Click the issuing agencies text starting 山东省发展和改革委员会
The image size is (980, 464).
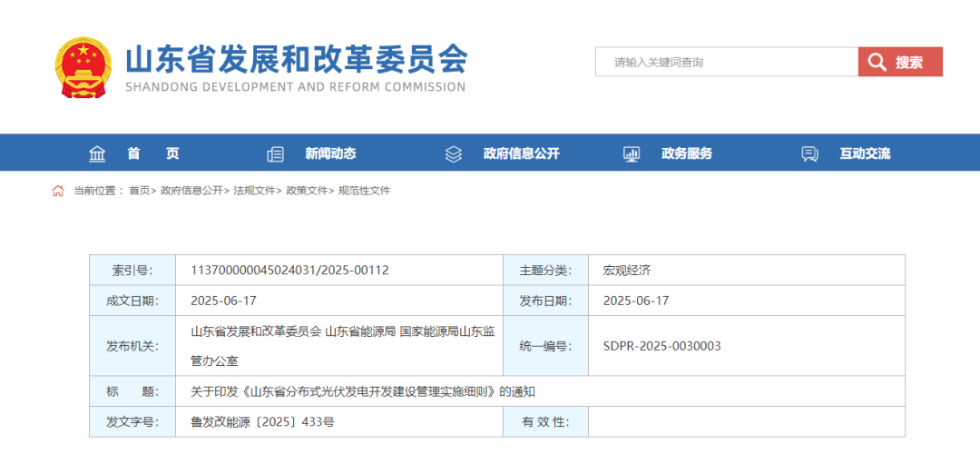(x=342, y=346)
